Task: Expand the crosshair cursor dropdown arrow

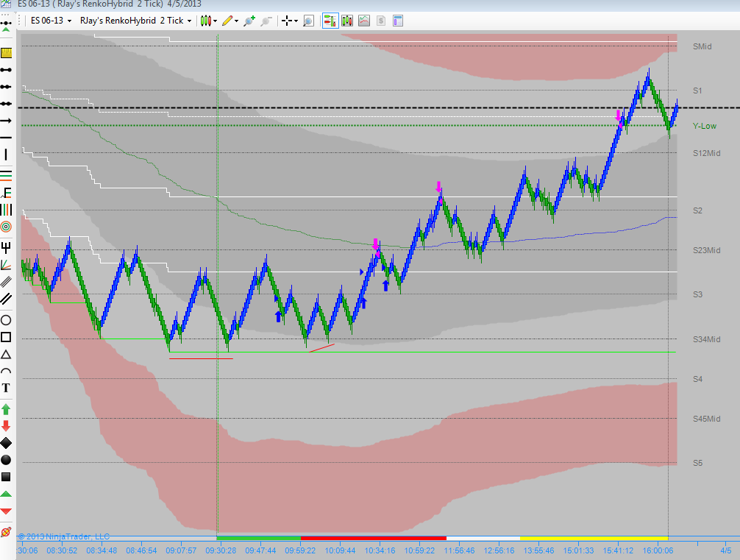Action: 296,21
